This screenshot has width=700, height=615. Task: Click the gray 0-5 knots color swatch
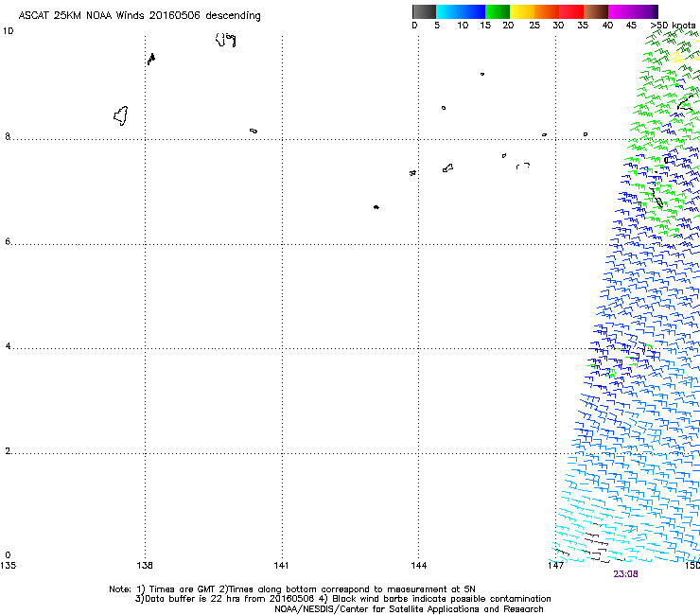point(424,11)
